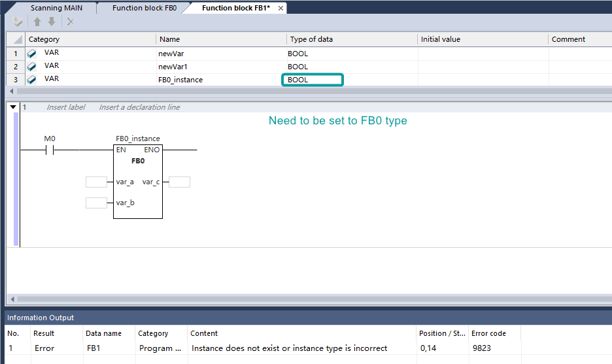Click variable table left scroll arrow
The width and height of the screenshot is (612, 364).
pyautogui.click(x=10, y=91)
